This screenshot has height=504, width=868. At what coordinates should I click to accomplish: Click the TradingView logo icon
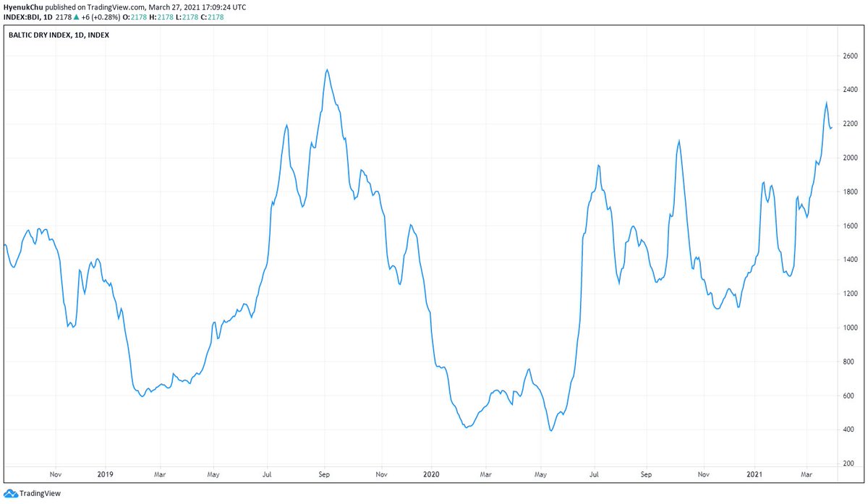click(x=9, y=494)
